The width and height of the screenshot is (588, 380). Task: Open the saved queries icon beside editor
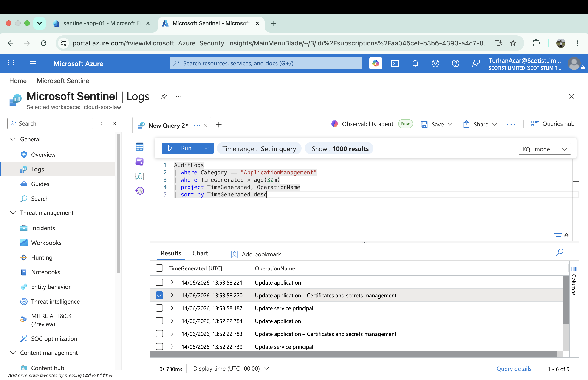coord(139,162)
